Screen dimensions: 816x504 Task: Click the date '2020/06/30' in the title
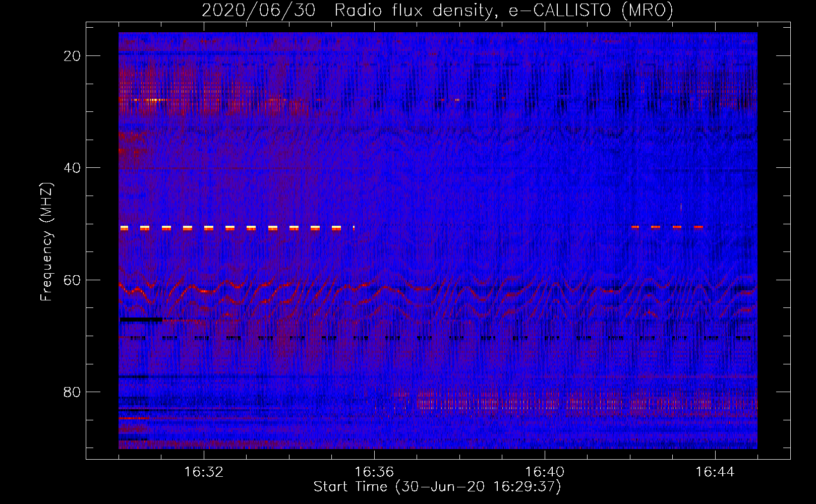pos(259,11)
